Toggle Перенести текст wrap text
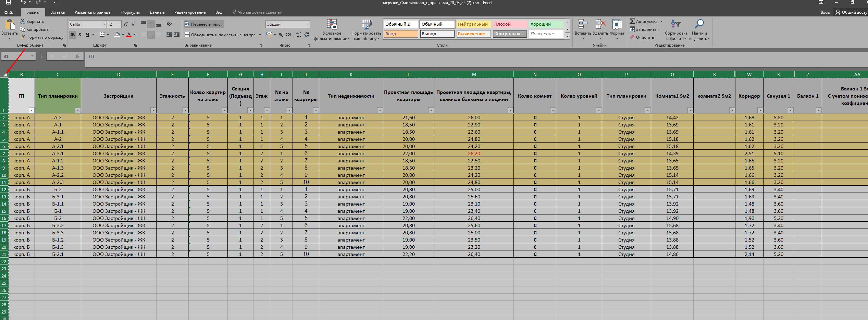The height and width of the screenshot is (320, 868). [x=203, y=24]
